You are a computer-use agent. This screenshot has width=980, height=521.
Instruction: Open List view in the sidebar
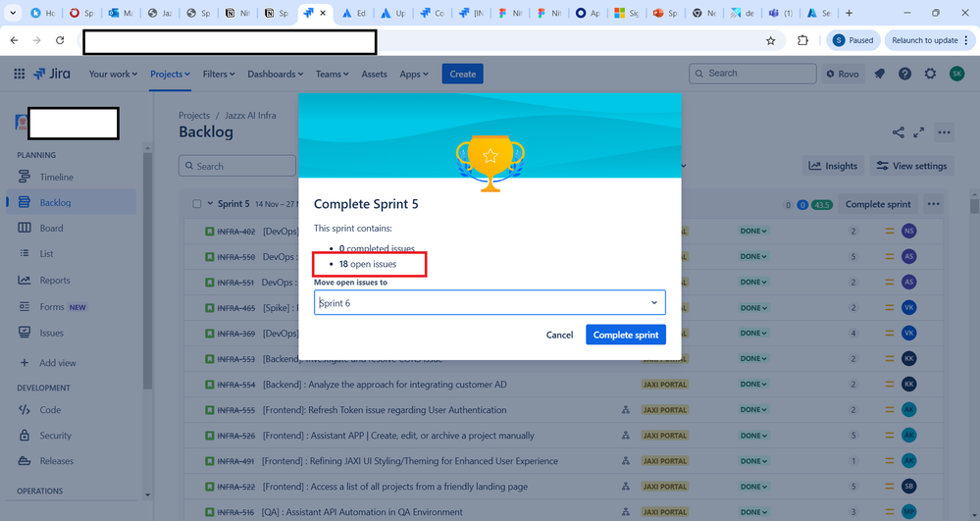click(72, 254)
